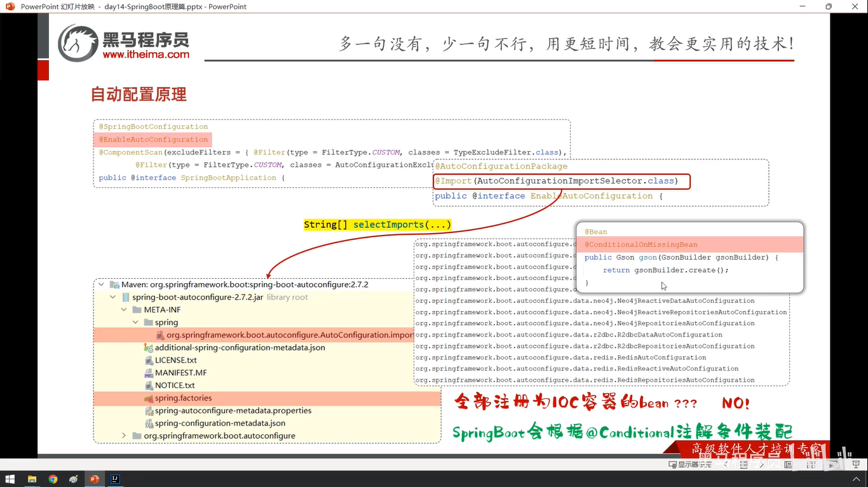
Task: Click the spring folder icon
Action: pyautogui.click(x=149, y=323)
